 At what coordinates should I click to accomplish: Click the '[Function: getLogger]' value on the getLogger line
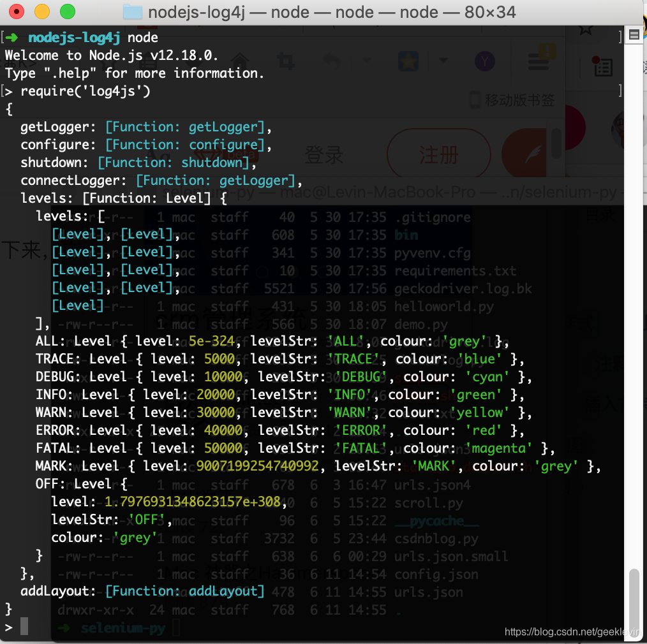click(x=185, y=127)
